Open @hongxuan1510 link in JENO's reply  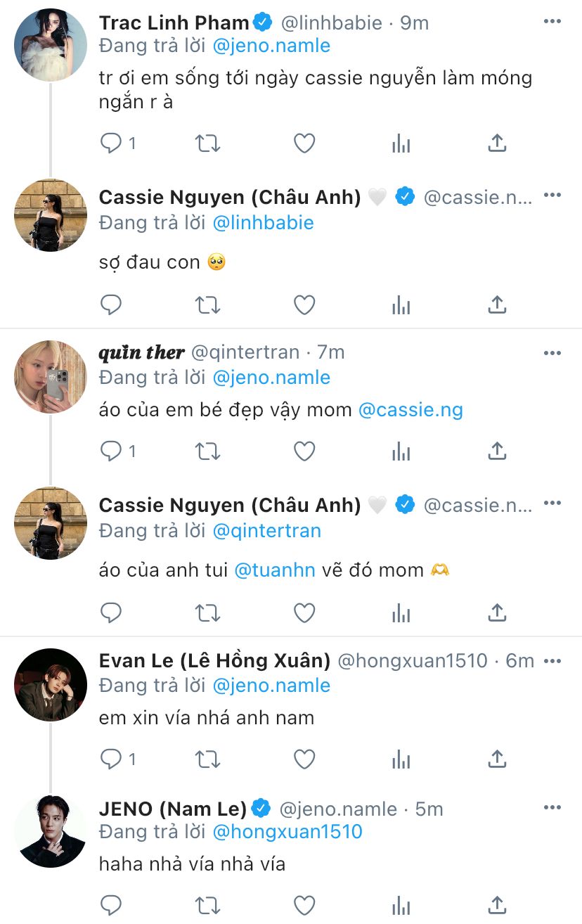coord(287,832)
